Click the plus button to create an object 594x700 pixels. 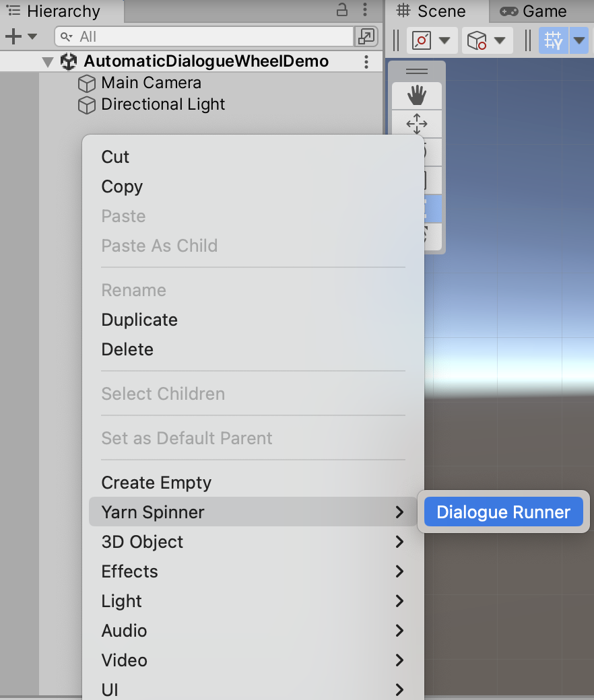pos(13,36)
